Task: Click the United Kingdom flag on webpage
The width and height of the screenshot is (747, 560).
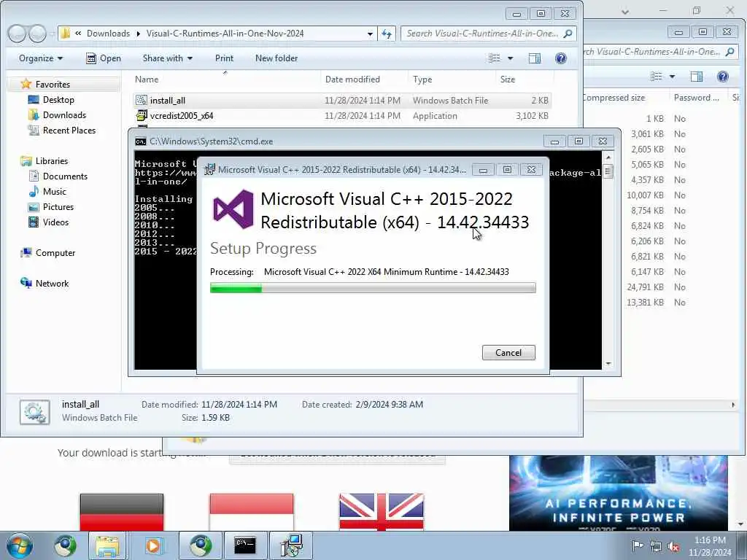Action: click(x=381, y=512)
